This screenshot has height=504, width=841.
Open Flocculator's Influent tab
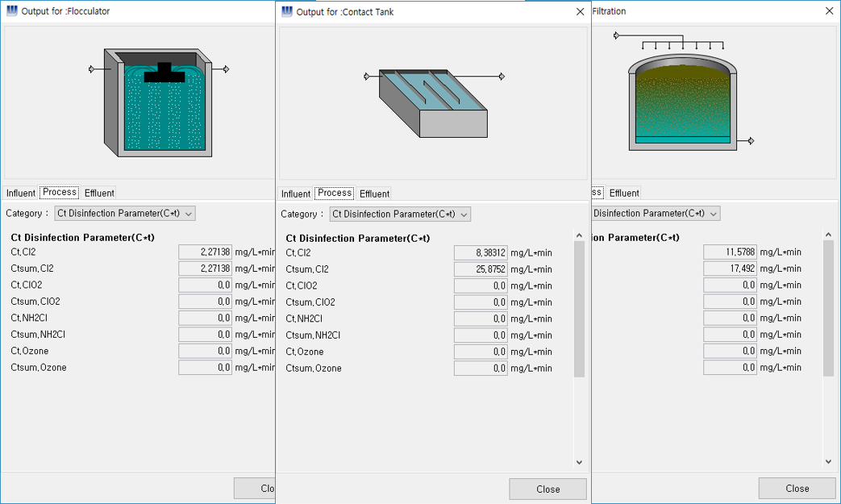coord(21,193)
